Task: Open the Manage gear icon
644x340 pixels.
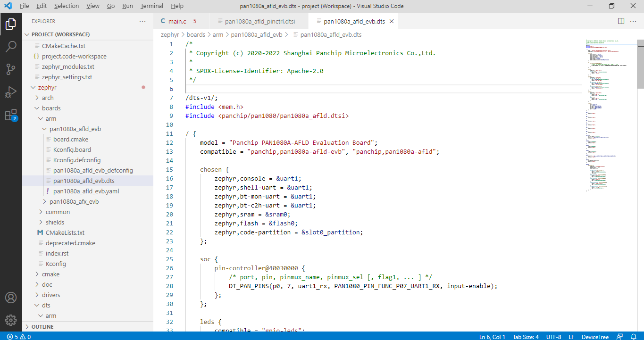Action: [11, 320]
